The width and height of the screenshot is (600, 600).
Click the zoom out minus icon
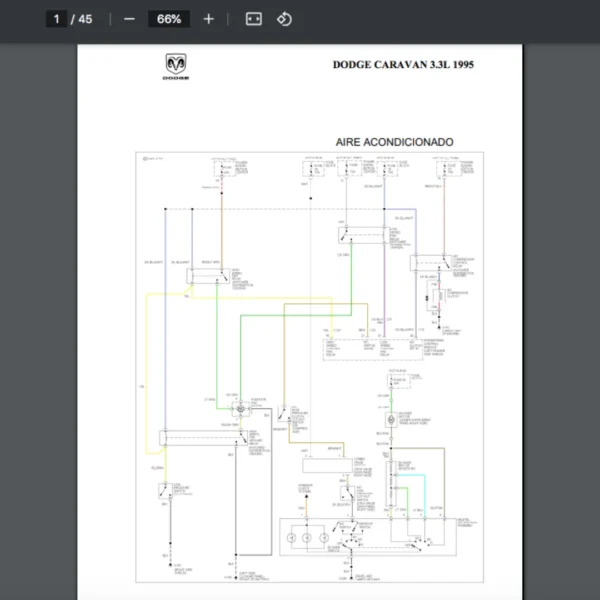pos(129,19)
